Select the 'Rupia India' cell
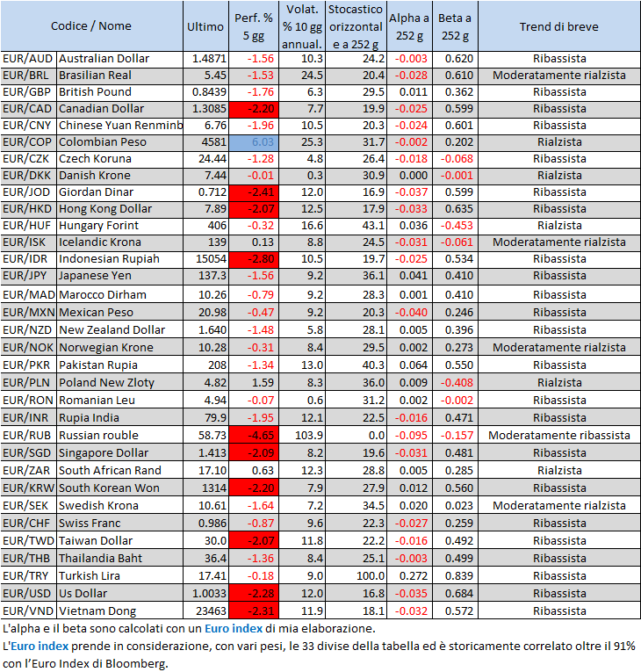The height and width of the screenshot is (672, 641). 120,418
